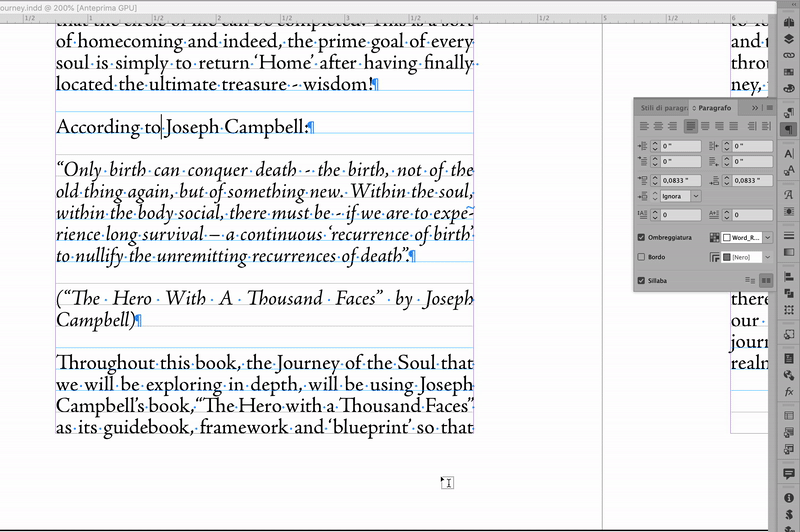This screenshot has width=800, height=532.
Task: Select the do not align to baseline grid button
Action: (750, 281)
